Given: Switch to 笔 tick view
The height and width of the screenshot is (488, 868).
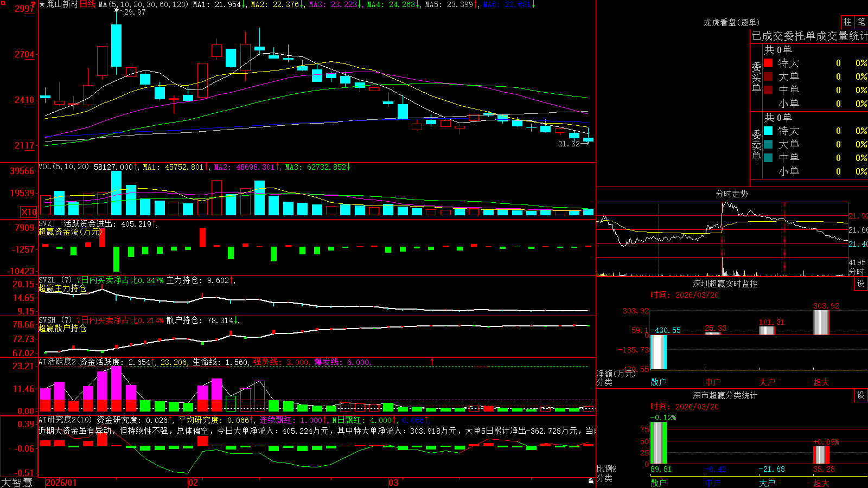Looking at the screenshot, I should tap(861, 22).
